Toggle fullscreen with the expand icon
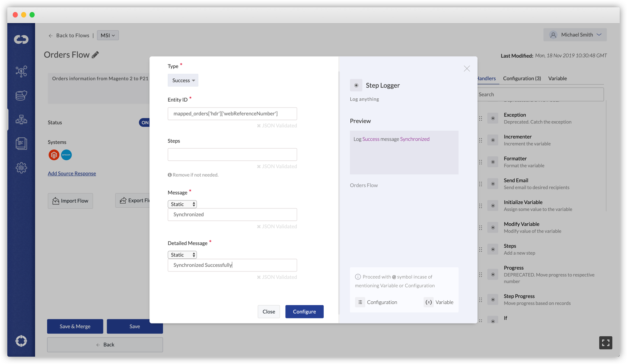 605,343
